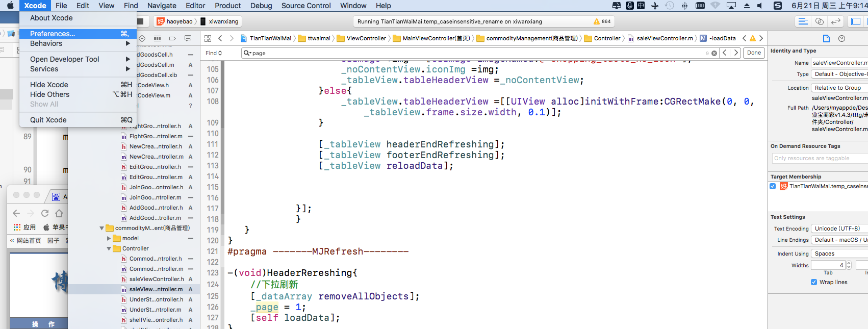Open the Test navigator diamond icon
Screen dimensions: 868x329
coord(142,39)
